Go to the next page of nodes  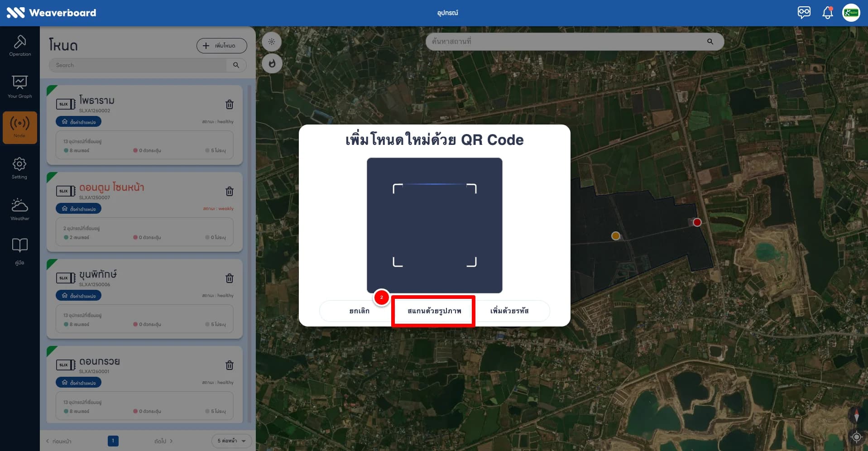coord(163,441)
